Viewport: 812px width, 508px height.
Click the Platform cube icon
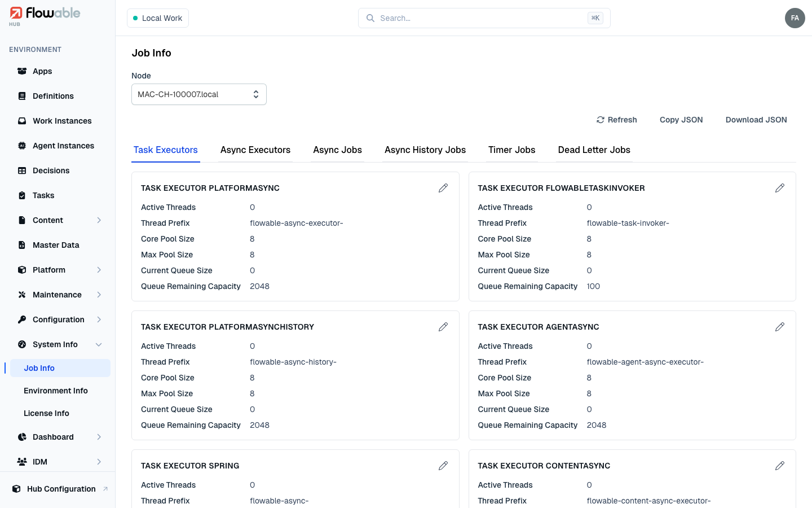(22, 270)
